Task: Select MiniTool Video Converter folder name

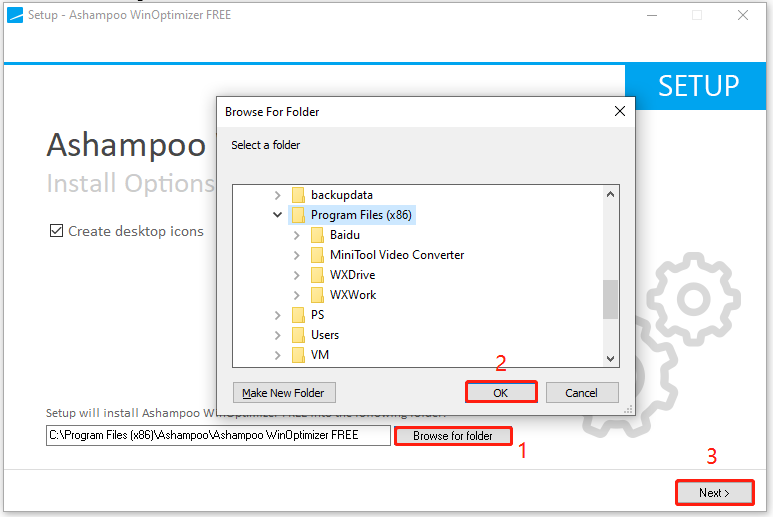Action: click(x=397, y=255)
